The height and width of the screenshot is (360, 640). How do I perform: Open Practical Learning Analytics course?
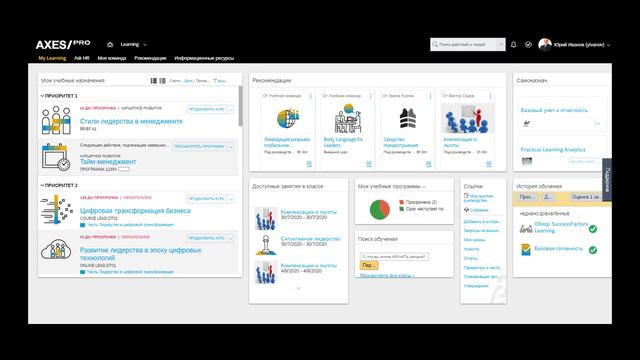pyautogui.click(x=553, y=150)
